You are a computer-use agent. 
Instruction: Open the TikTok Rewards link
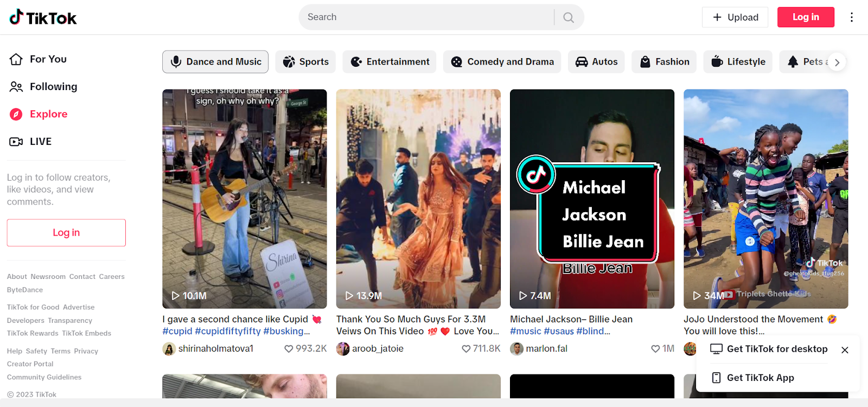(x=33, y=334)
